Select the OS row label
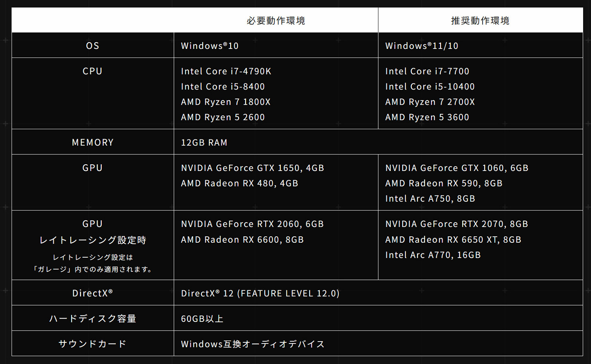Image resolution: width=591 pixels, height=364 pixels. point(93,46)
